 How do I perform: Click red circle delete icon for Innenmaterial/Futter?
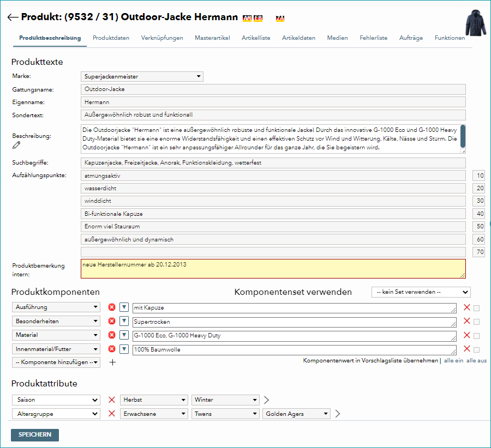(112, 349)
